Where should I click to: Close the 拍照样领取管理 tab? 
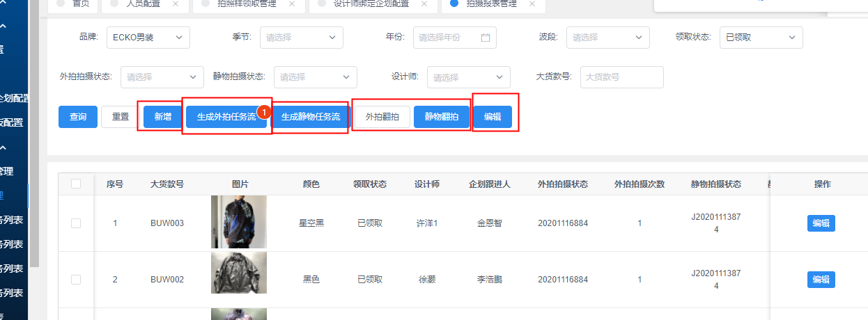coord(291,4)
